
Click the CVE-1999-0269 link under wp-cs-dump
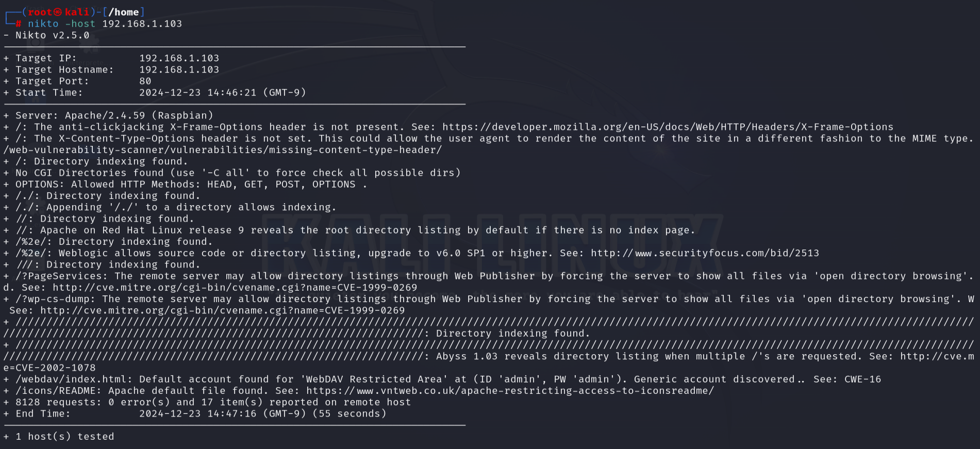[x=223, y=310]
